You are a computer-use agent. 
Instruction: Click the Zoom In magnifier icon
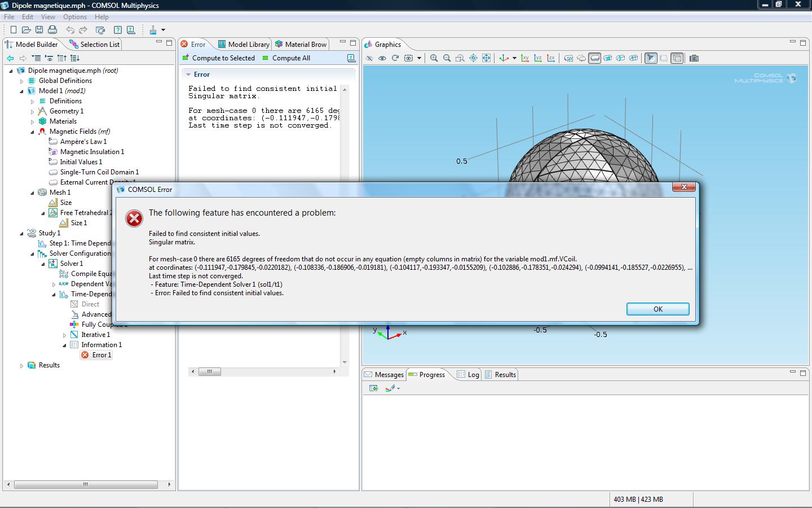[x=434, y=58]
